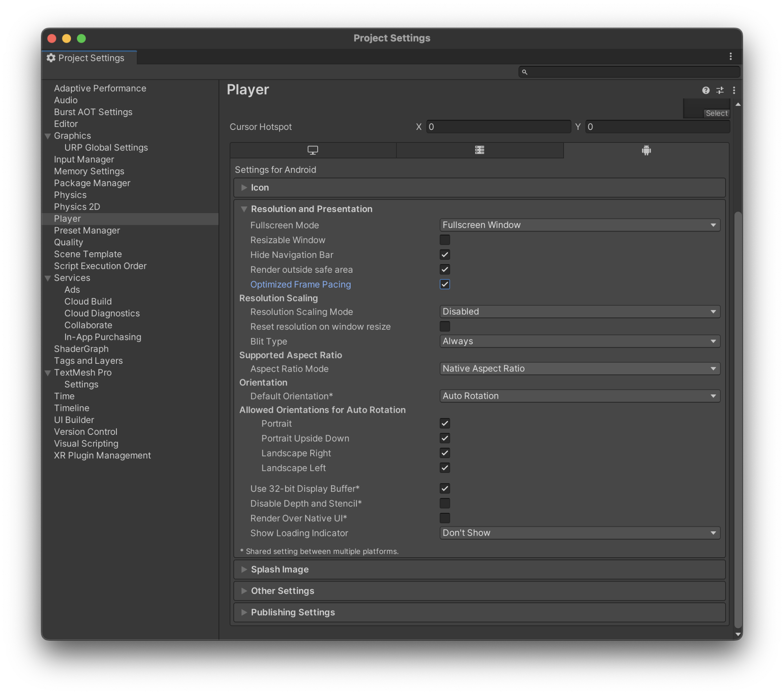Open Script Execution Order settings
Image resolution: width=784 pixels, height=695 pixels.
[x=100, y=266]
